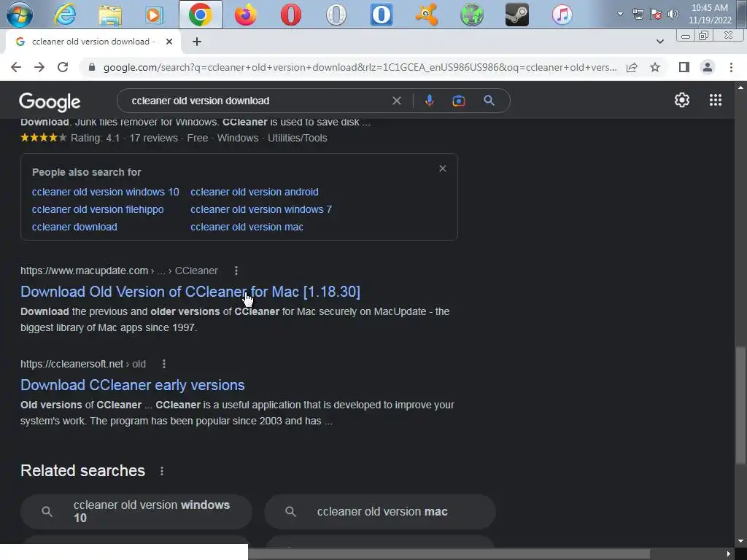Viewport: 747px width, 560px height.
Task: Open the Firefox taskbar icon
Action: tap(246, 15)
